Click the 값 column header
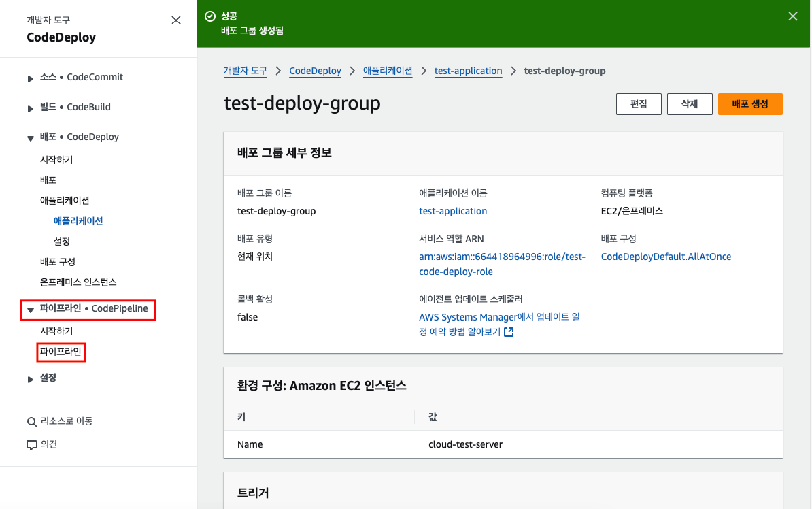Screen dimensions: 812x509 coord(433,416)
